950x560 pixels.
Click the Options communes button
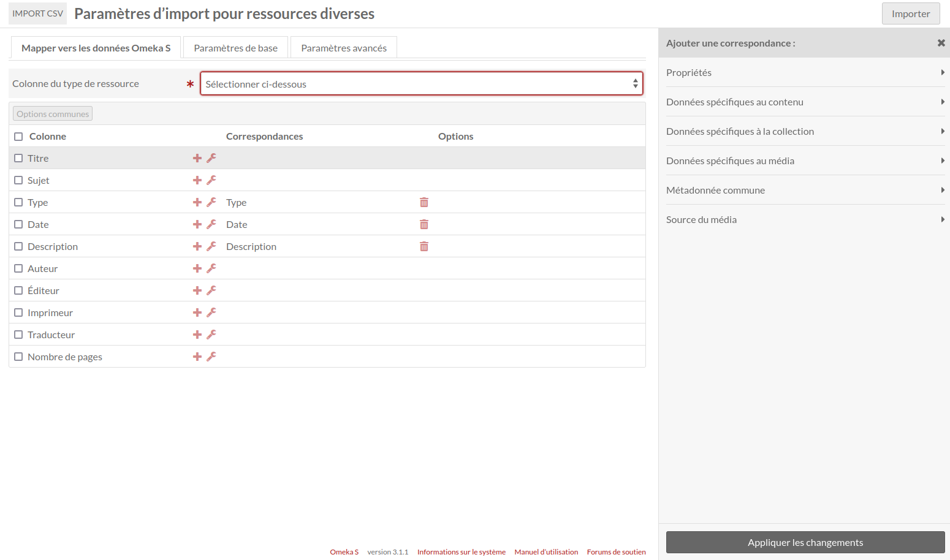tap(53, 114)
